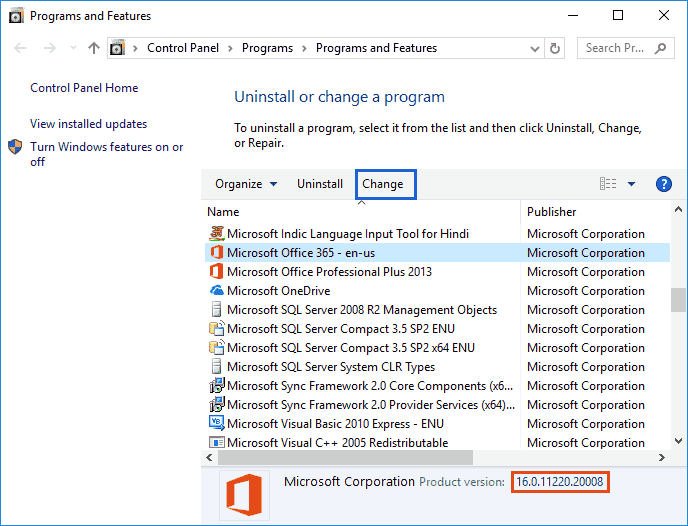This screenshot has height=526, width=688.
Task: Click the vertical scrollbar thumb
Action: pos(678,300)
